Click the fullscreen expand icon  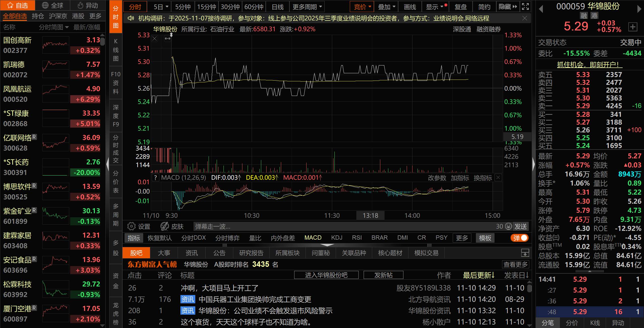(x=525, y=7)
